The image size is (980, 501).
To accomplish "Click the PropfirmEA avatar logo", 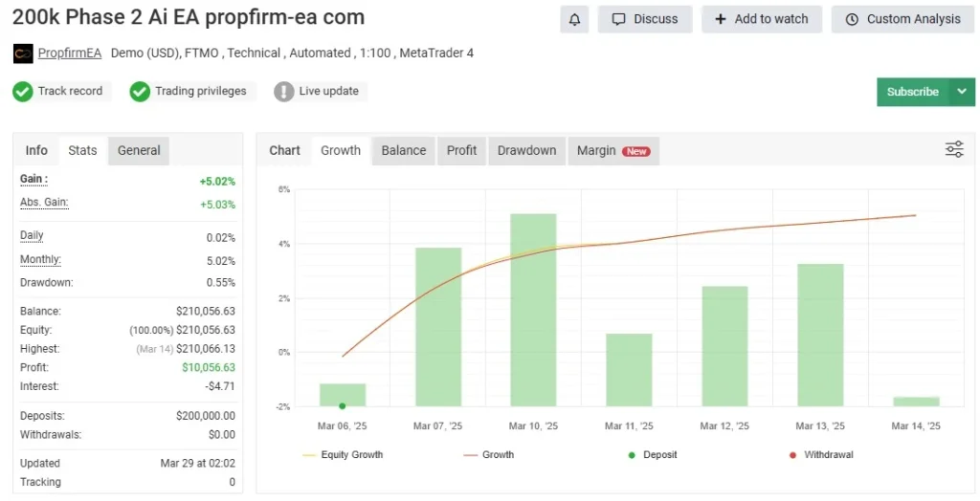I will point(23,54).
